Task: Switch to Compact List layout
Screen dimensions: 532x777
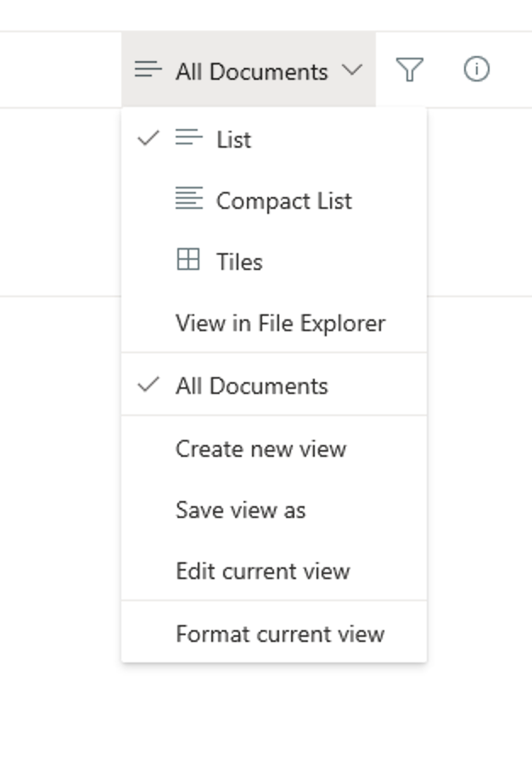Action: [274, 200]
